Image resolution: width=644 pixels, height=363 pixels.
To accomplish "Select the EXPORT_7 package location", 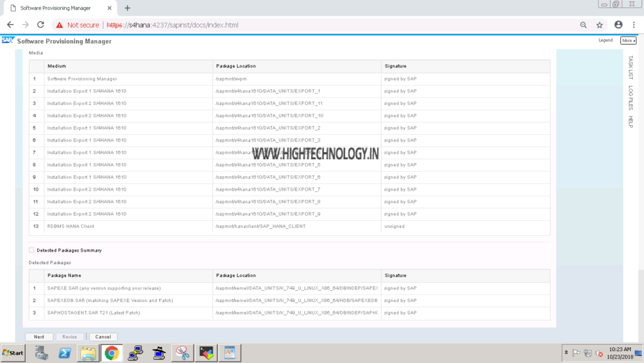I will click(x=268, y=189).
